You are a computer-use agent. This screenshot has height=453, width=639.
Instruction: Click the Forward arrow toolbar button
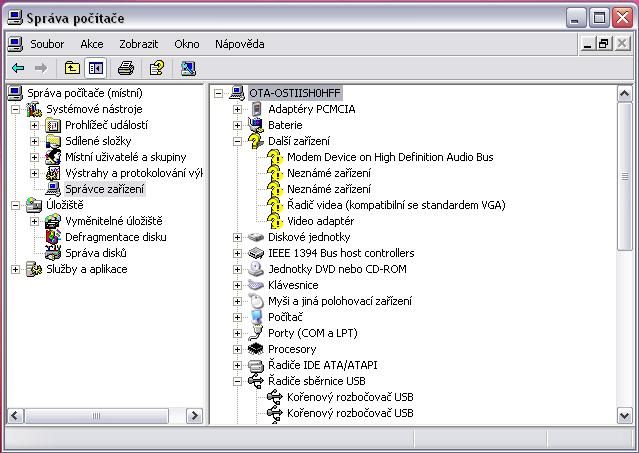[x=41, y=68]
